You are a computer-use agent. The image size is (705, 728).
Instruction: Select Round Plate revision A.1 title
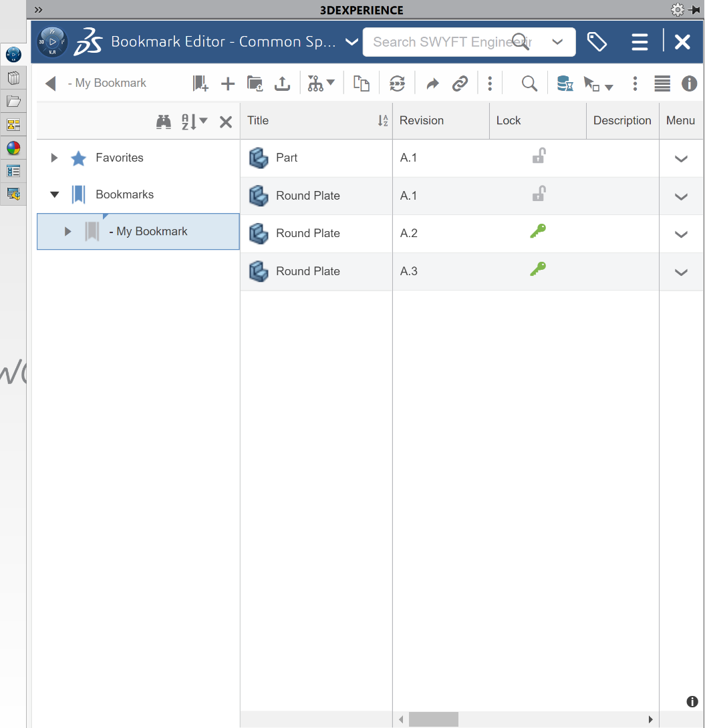click(x=308, y=196)
